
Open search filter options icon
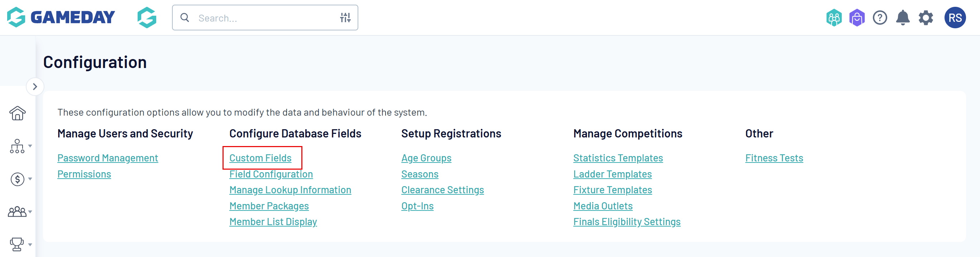pyautogui.click(x=345, y=18)
